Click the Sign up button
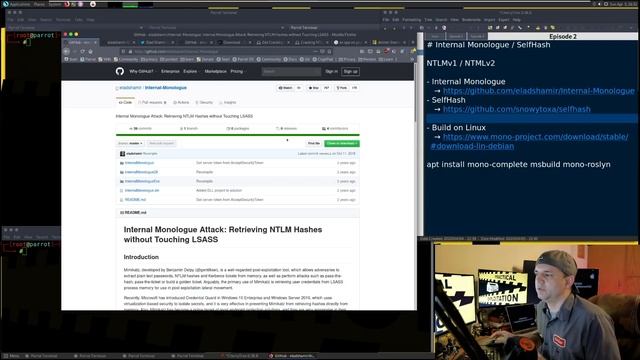The width and height of the screenshot is (640, 360). coord(350,71)
